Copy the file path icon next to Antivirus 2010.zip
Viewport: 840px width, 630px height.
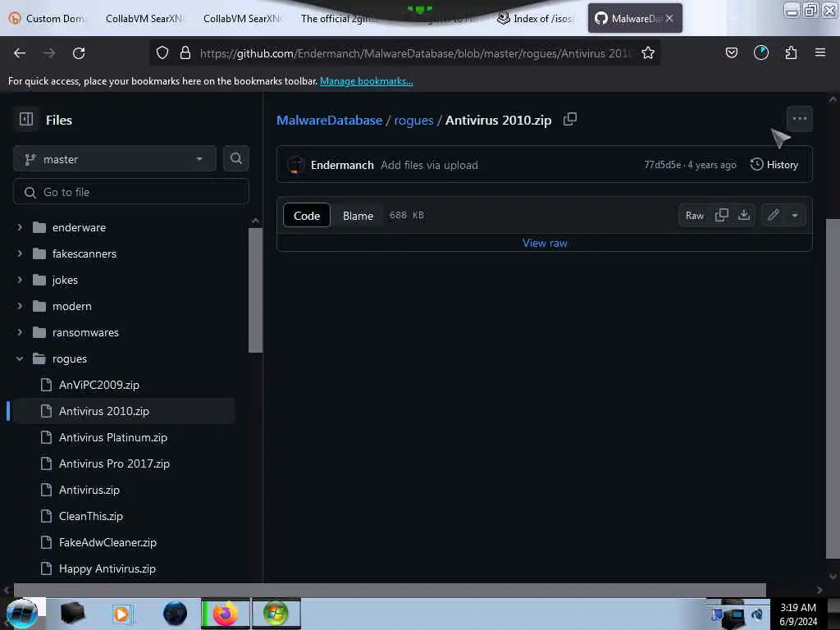coord(570,120)
